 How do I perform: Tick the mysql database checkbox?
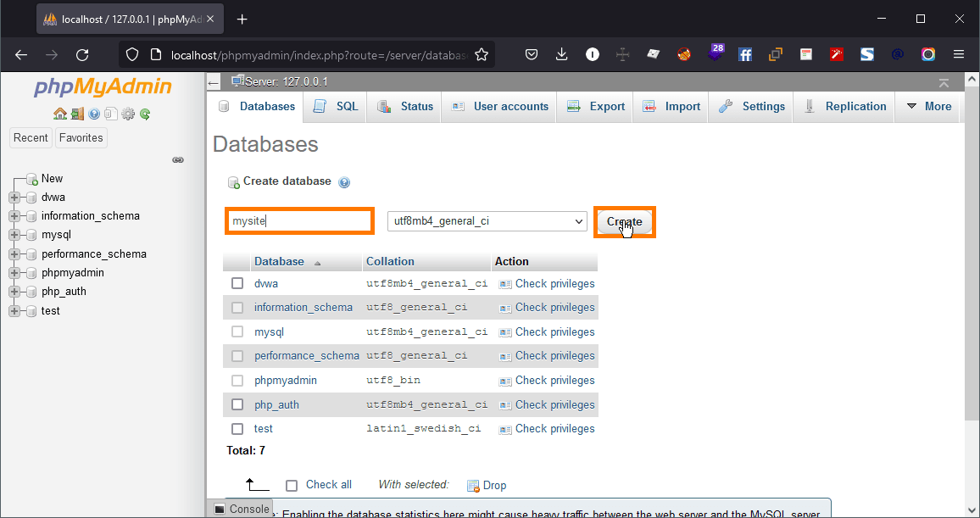(x=237, y=331)
